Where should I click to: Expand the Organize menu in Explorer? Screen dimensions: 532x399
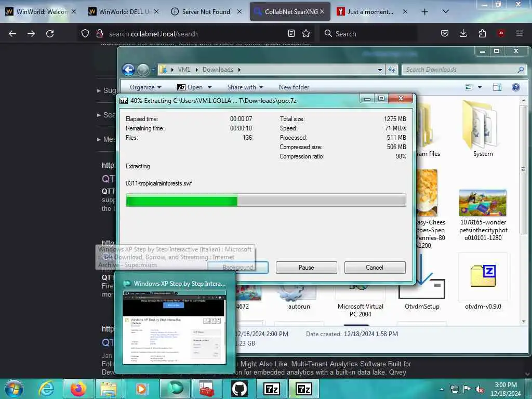click(x=145, y=87)
